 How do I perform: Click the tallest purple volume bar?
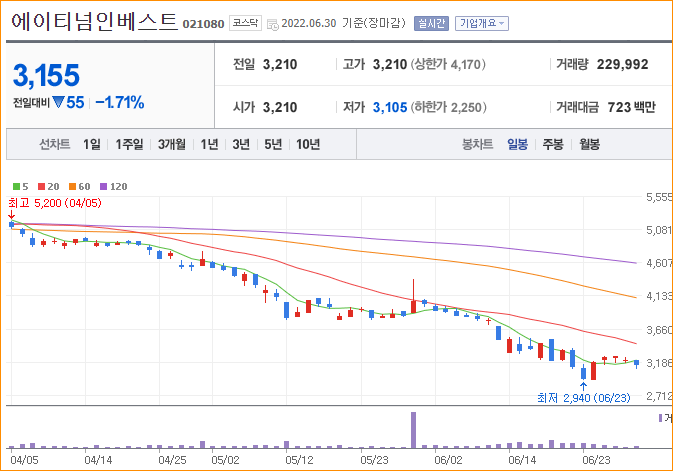413,430
